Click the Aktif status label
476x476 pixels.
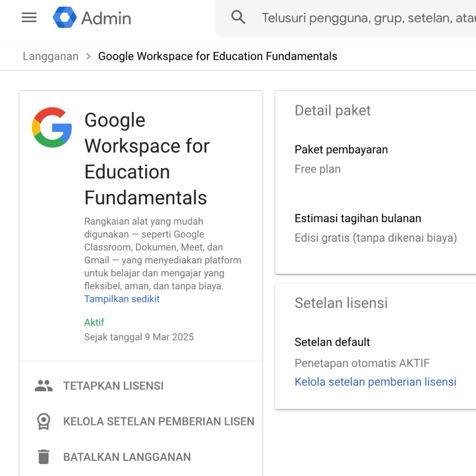pos(93,322)
